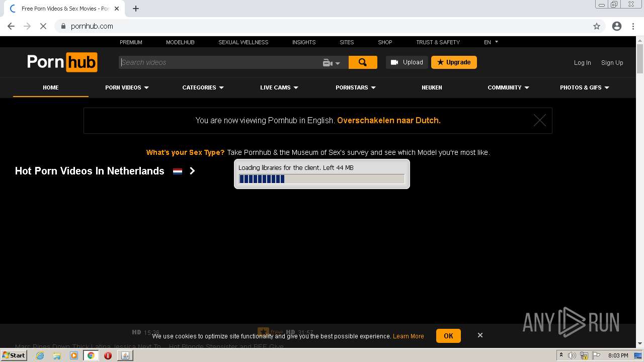
Task: Click the browser Back arrow
Action: (x=11, y=26)
